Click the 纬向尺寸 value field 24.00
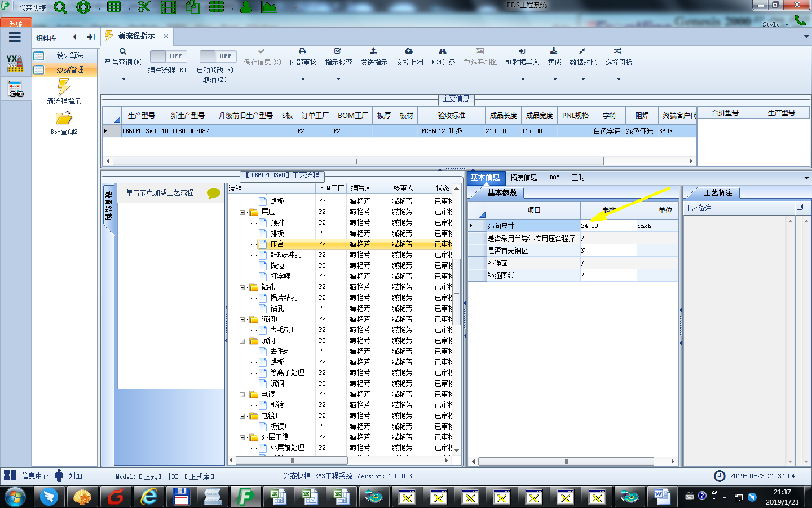812x508 pixels. point(608,226)
